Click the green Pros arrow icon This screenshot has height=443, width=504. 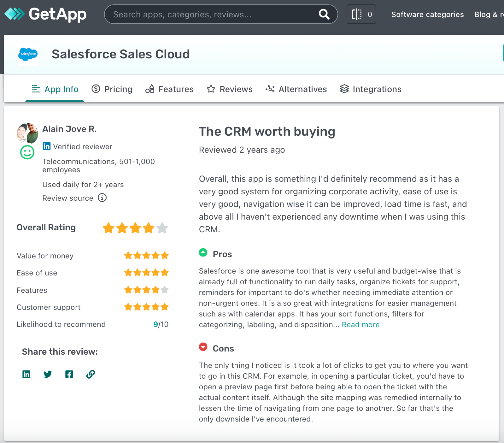tap(203, 252)
